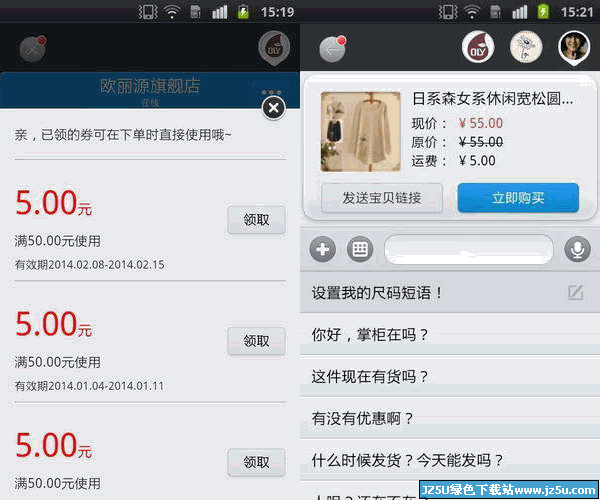Close the coupon popup with X button

coord(272,107)
